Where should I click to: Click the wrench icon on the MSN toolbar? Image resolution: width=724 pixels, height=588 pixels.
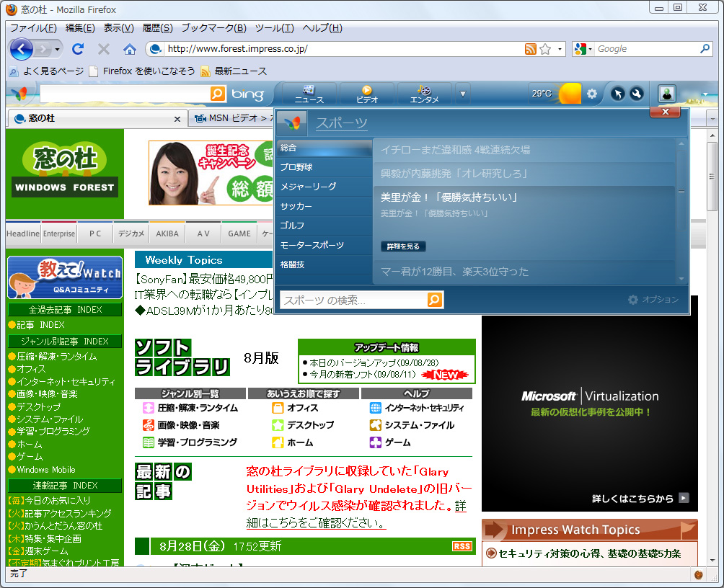tap(636, 93)
